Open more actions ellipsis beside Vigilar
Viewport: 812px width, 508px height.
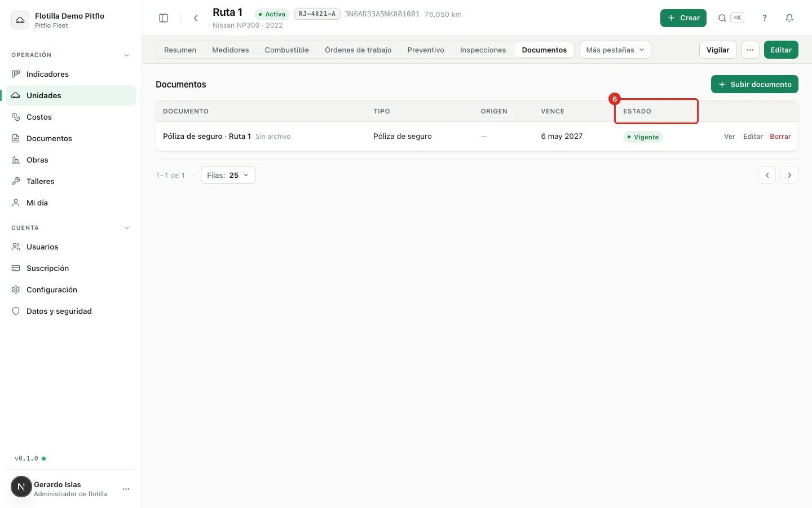click(750, 50)
